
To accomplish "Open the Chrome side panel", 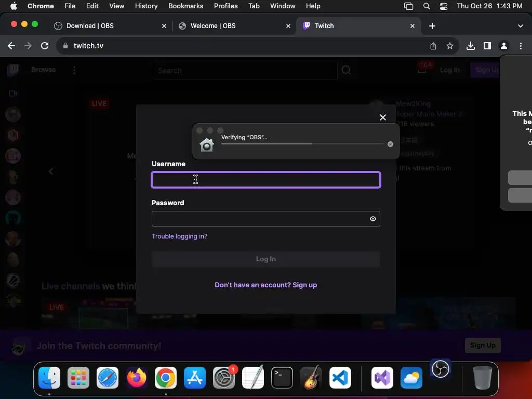I will (487, 46).
